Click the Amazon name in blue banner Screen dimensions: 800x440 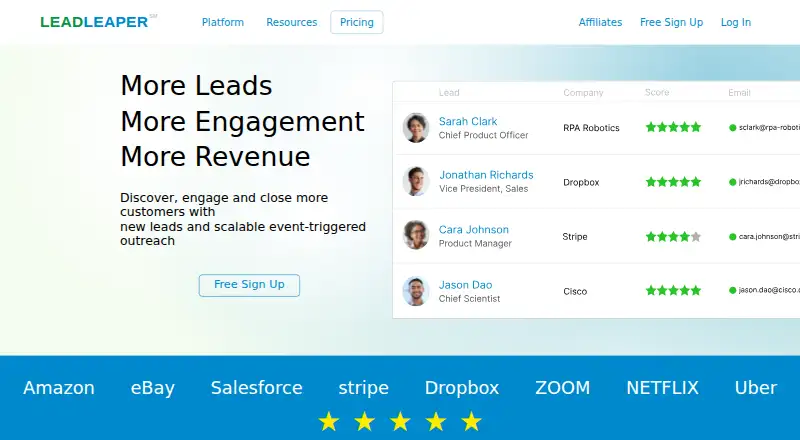(59, 388)
